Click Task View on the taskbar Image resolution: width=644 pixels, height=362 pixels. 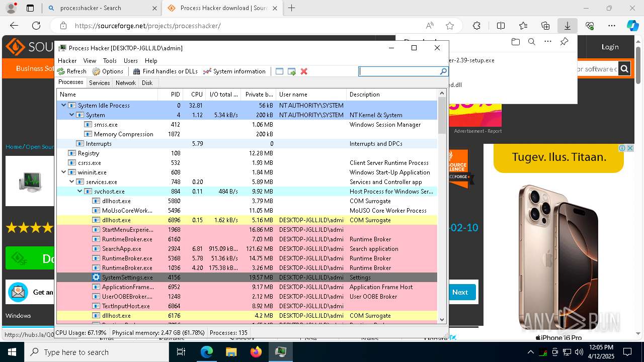click(x=181, y=352)
